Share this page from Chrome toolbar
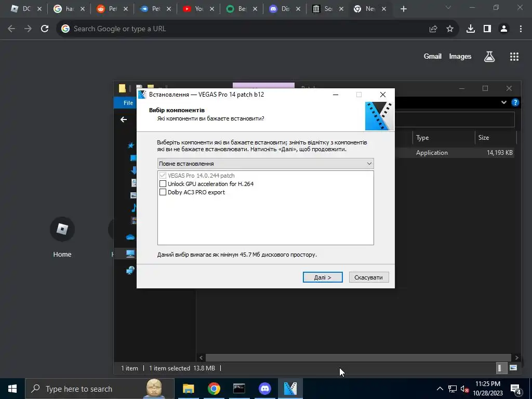This screenshot has height=399, width=532. pos(433,29)
